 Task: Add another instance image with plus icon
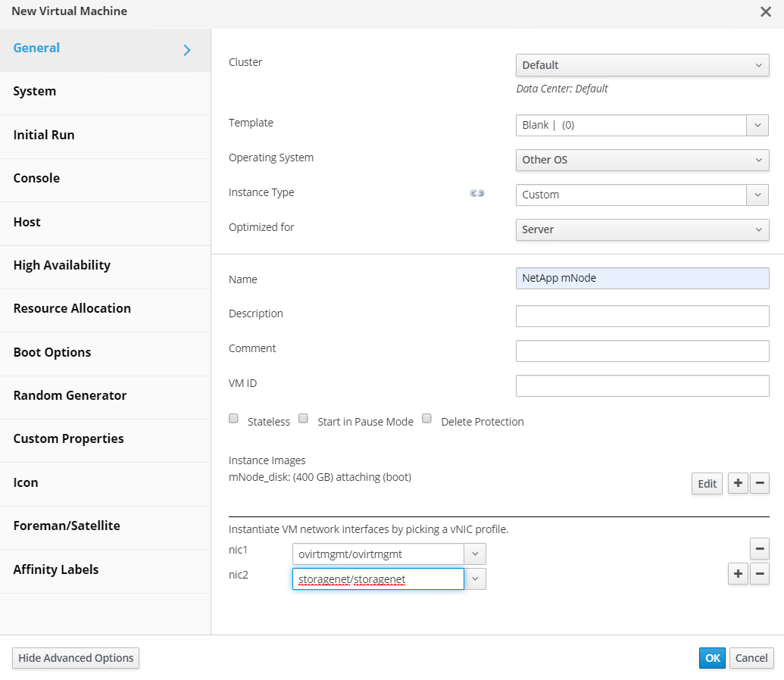point(738,483)
